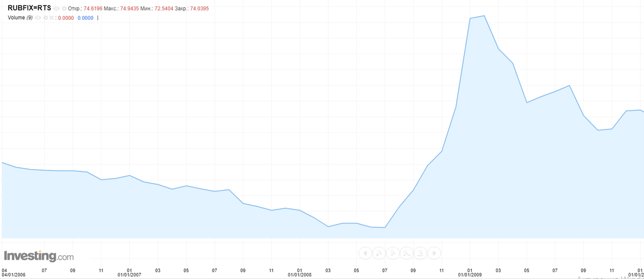Screen dimensions: 644x279
Task: Widen chart range with outward-arrows magnifier
Action: 407,253
